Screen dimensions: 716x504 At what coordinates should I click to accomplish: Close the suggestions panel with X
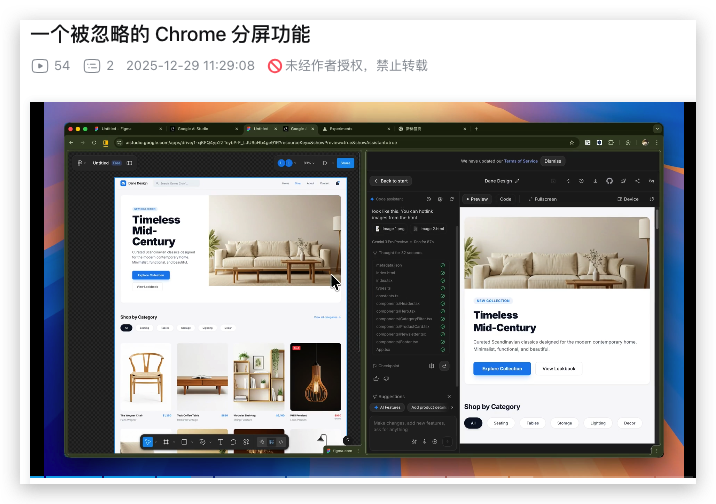coord(449,396)
